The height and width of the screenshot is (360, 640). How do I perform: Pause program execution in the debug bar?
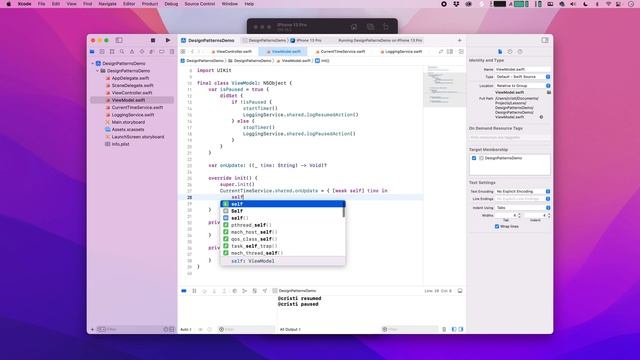coord(194,291)
